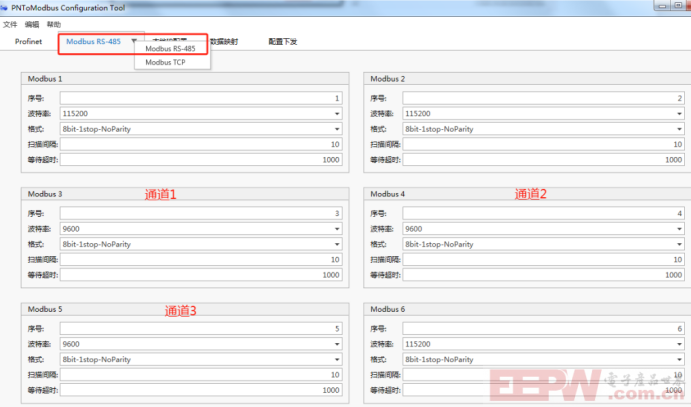Click the Modbus 4 序号 field
Image resolution: width=691 pixels, height=407 pixels.
pyautogui.click(x=544, y=214)
